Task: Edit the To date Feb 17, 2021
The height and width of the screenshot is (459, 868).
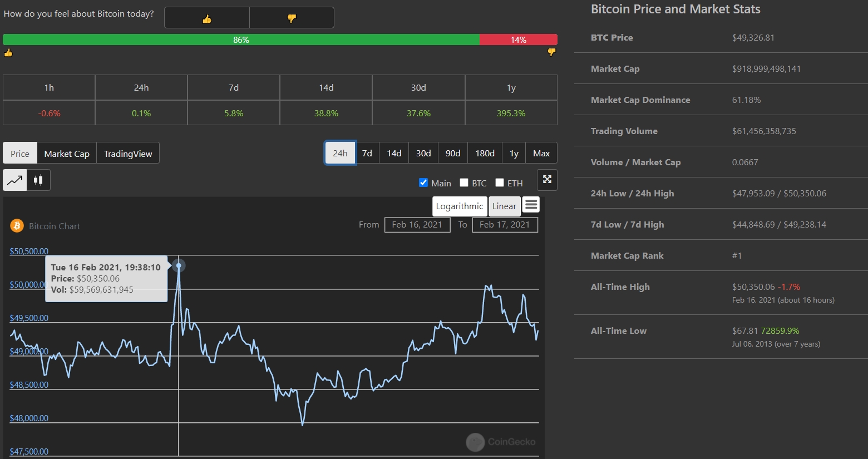Action: 505,225
